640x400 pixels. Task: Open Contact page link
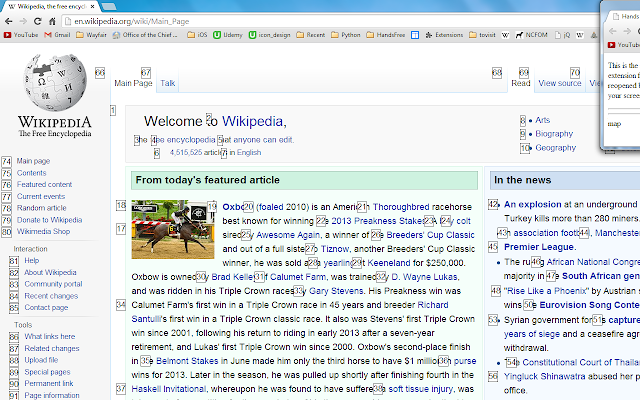pyautogui.click(x=46, y=307)
